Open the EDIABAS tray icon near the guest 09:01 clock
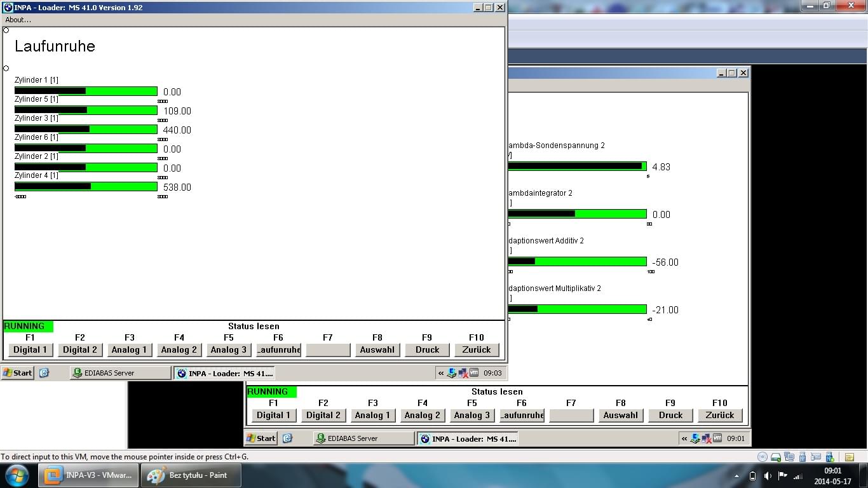This screenshot has height=488, width=868. point(695,438)
